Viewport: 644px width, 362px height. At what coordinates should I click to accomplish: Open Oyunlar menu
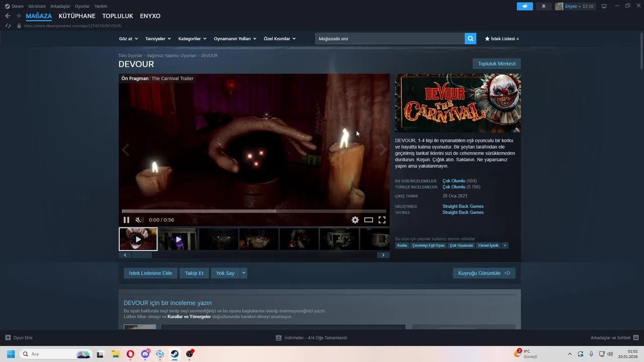click(x=82, y=6)
